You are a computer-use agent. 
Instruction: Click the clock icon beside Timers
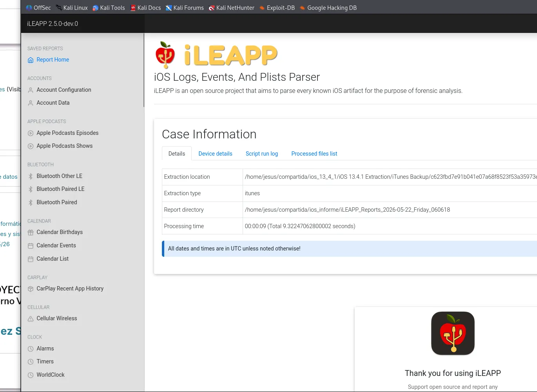31,362
